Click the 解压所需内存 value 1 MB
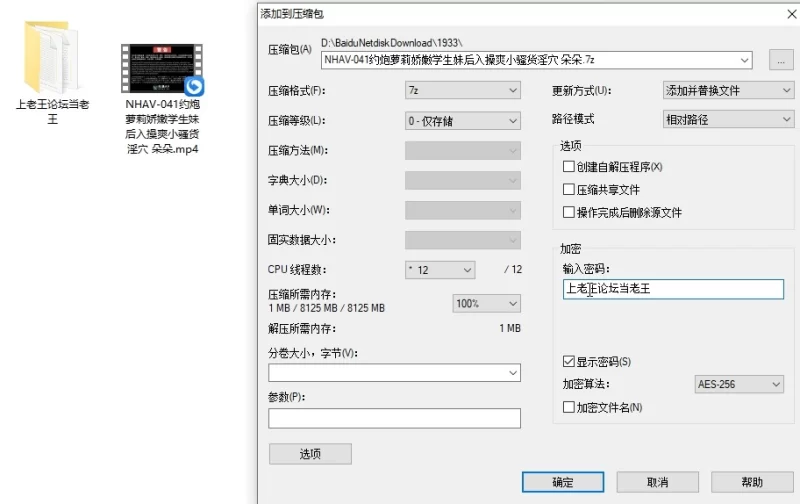Viewport: 800px width, 504px height. click(x=510, y=329)
